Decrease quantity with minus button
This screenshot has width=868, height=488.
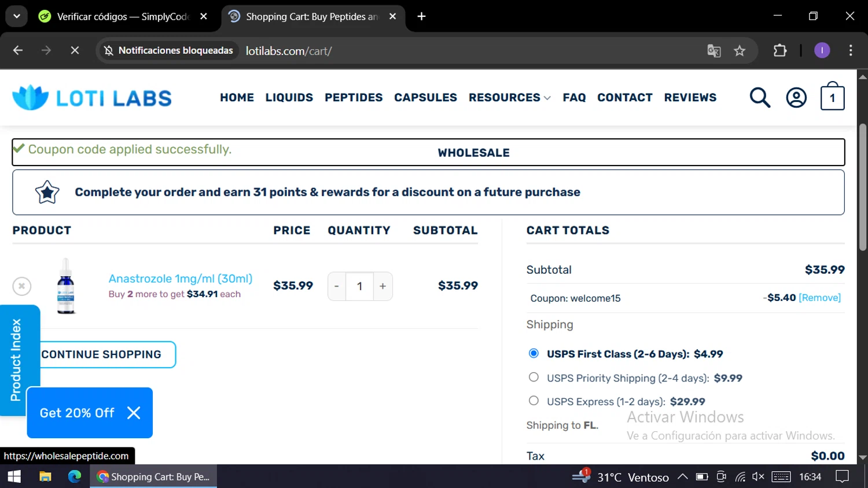[336, 286]
